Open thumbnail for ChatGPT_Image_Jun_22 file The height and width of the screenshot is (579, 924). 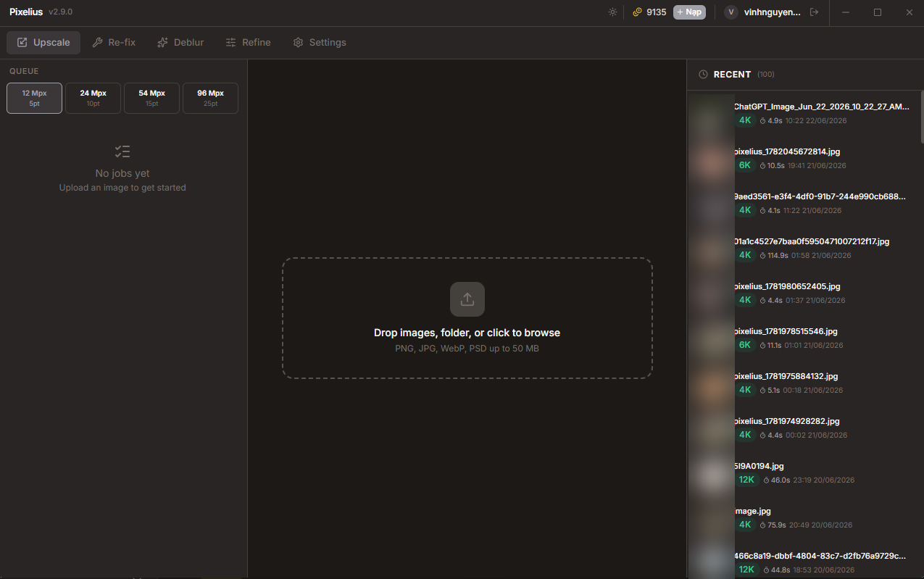[710, 114]
